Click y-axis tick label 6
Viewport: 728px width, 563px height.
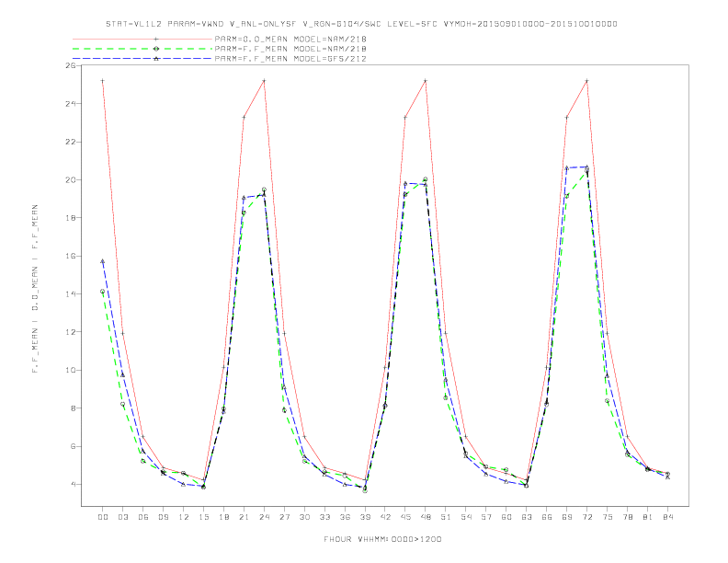pos(74,446)
